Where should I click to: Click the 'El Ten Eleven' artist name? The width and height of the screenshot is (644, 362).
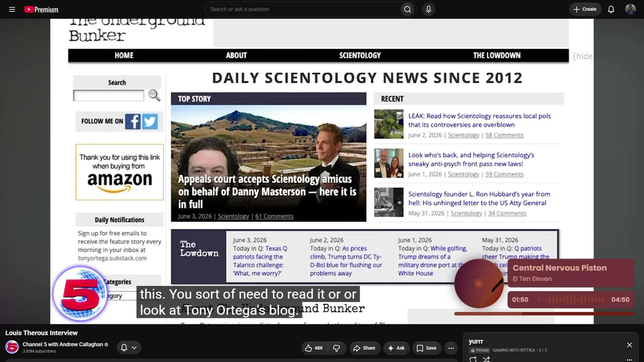532,279
